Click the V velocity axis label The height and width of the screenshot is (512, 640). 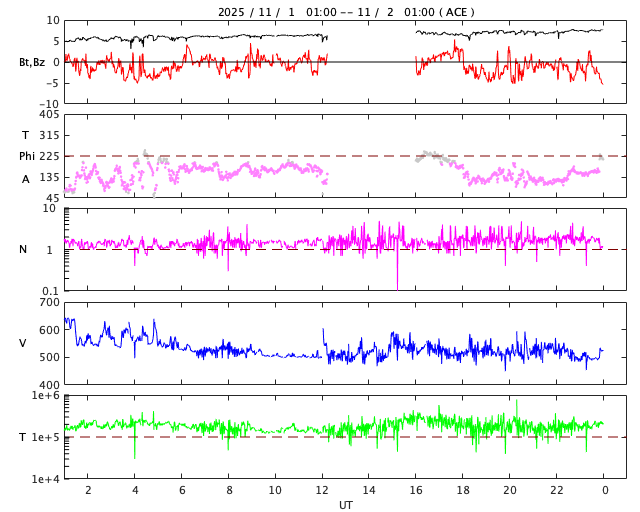tap(23, 343)
